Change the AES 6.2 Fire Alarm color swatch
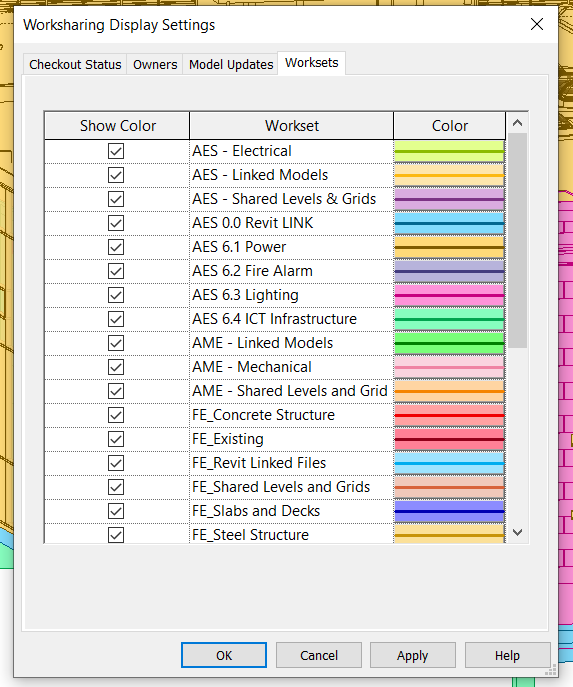Image resolution: width=573 pixels, height=687 pixels. 449,271
